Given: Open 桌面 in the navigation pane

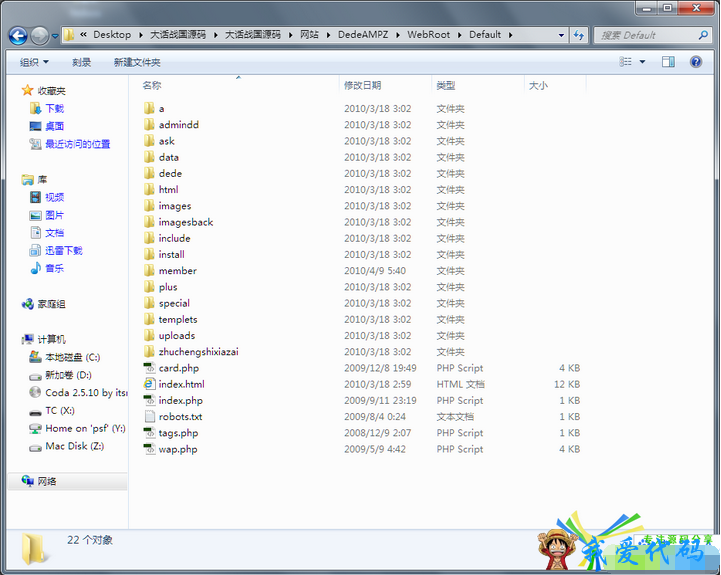Looking at the screenshot, I should (55, 126).
